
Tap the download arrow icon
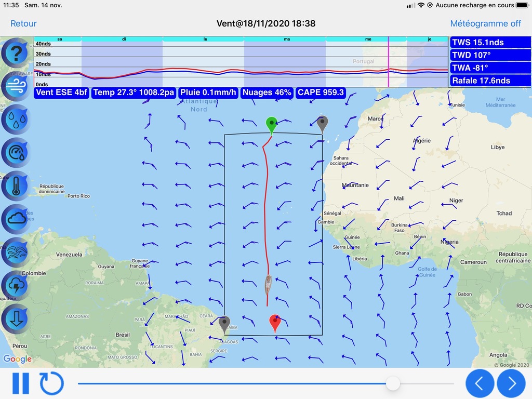click(15, 318)
